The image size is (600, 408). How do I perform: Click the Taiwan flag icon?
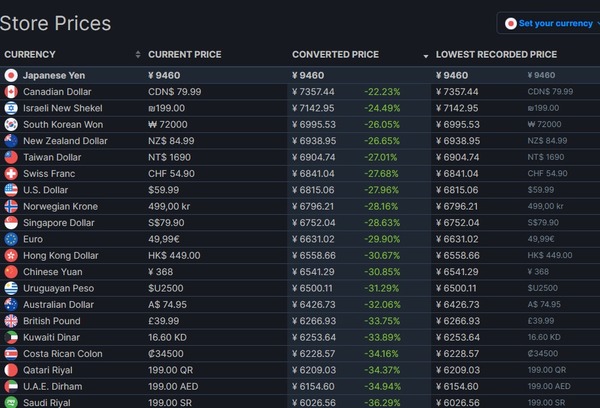[11, 157]
